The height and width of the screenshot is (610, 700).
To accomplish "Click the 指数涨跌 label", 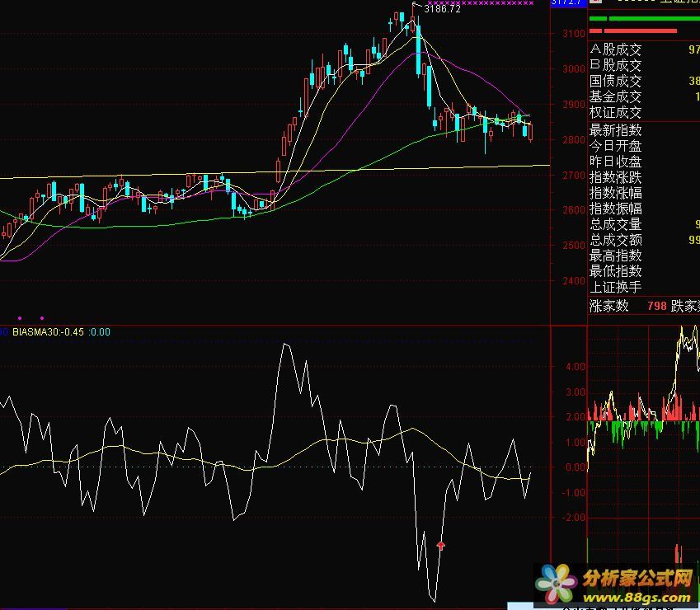I will [616, 177].
